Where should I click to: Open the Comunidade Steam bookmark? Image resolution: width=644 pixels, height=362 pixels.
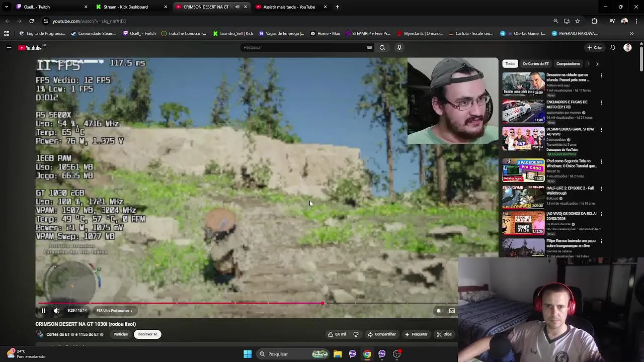coord(94,34)
